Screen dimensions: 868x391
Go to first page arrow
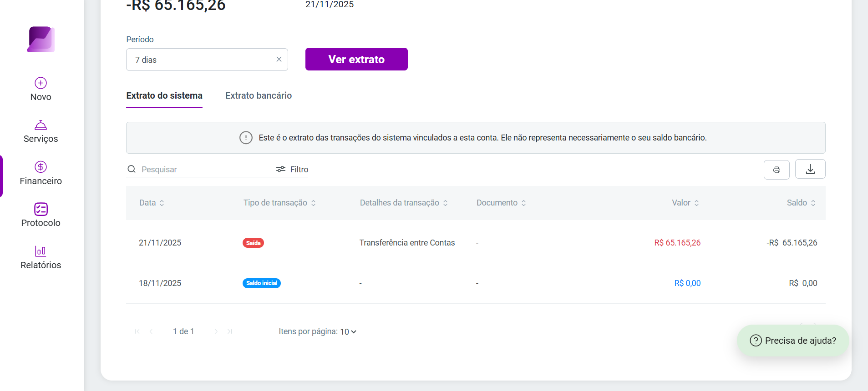137,331
